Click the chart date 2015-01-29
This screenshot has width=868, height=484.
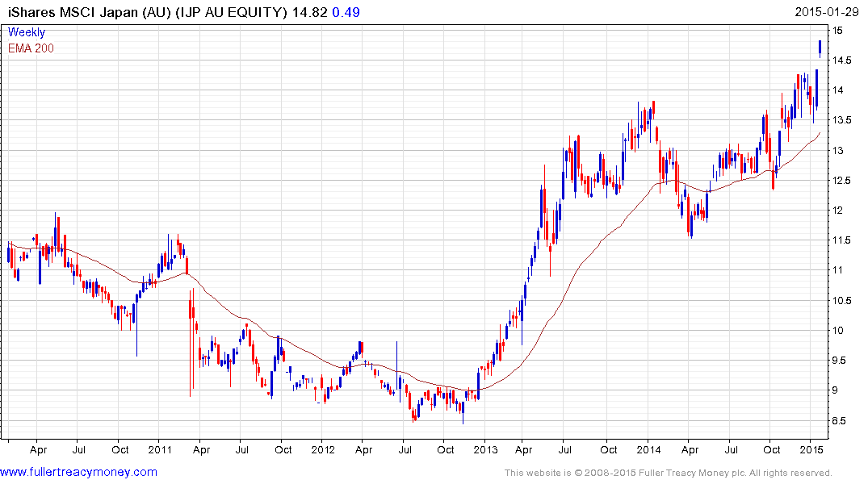point(827,12)
